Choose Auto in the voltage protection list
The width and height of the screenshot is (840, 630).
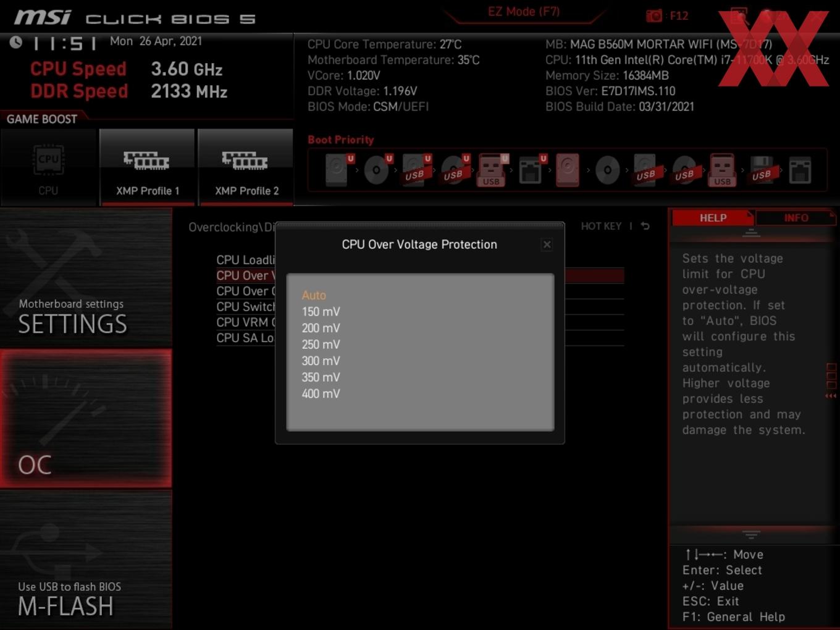click(x=314, y=295)
